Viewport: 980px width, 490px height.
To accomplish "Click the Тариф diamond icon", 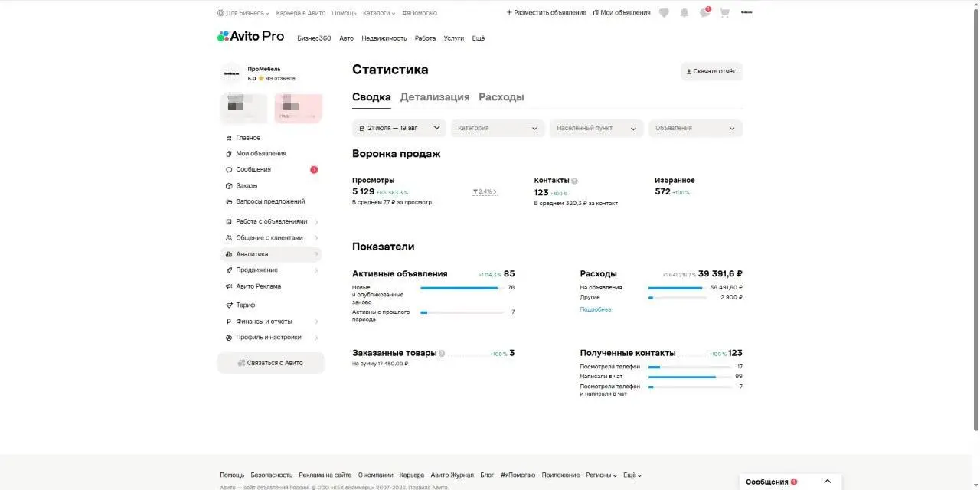I will pyautogui.click(x=229, y=305).
